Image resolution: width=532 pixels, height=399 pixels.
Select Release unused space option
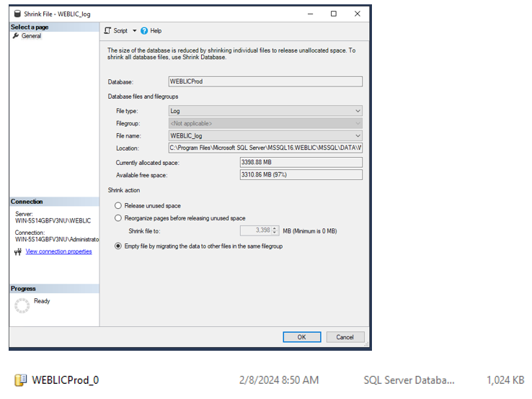pyautogui.click(x=118, y=206)
